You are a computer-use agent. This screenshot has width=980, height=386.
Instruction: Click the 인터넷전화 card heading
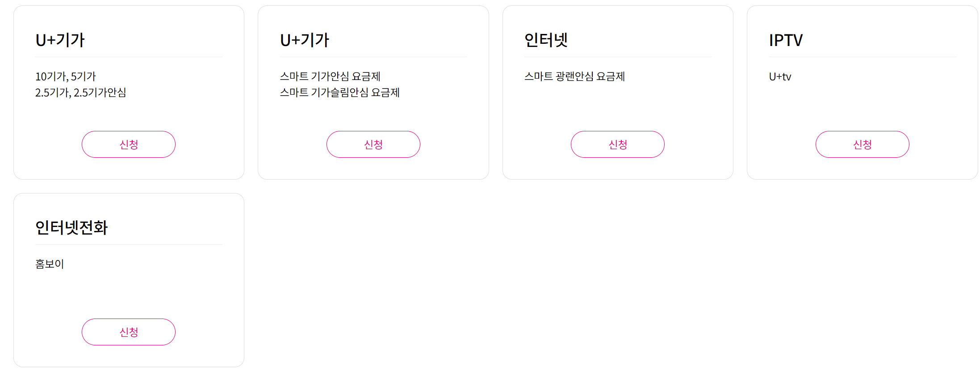(71, 228)
